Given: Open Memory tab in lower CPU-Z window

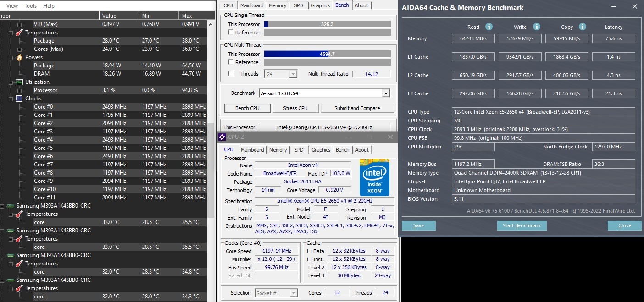Looking at the screenshot, I should pyautogui.click(x=278, y=150).
